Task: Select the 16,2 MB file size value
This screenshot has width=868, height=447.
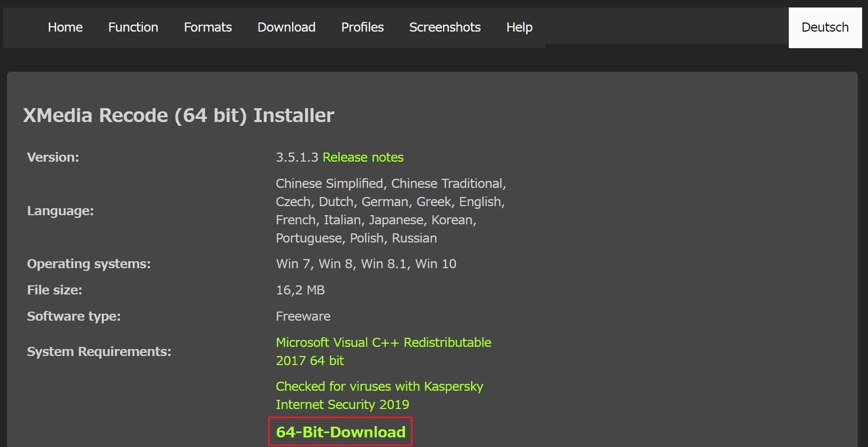Action: [300, 290]
